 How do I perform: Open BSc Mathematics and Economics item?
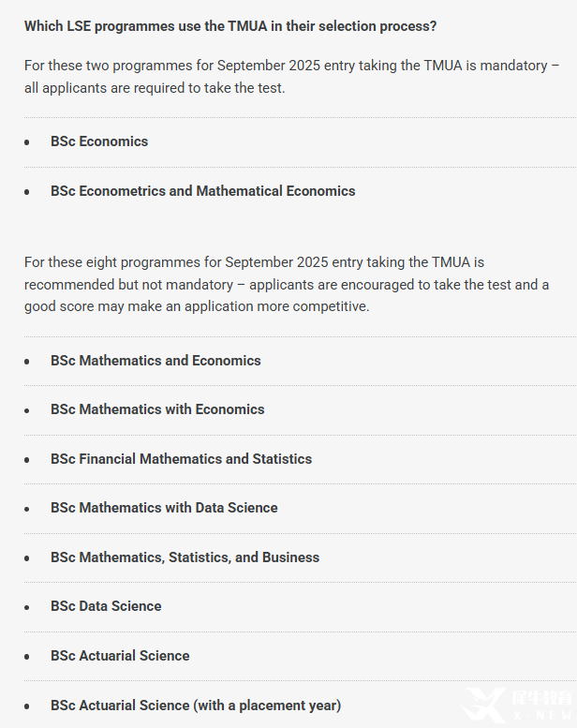(155, 361)
